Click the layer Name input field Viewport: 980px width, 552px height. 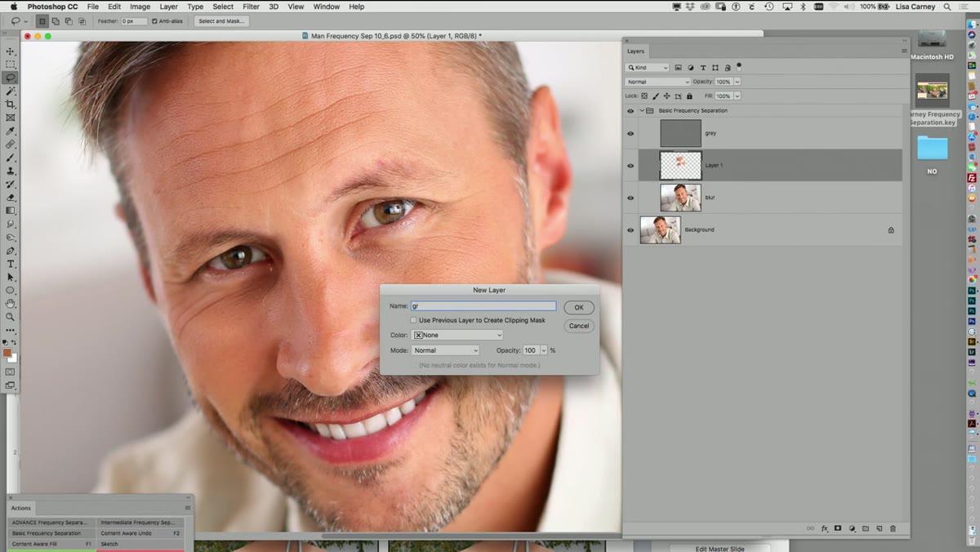pos(483,306)
